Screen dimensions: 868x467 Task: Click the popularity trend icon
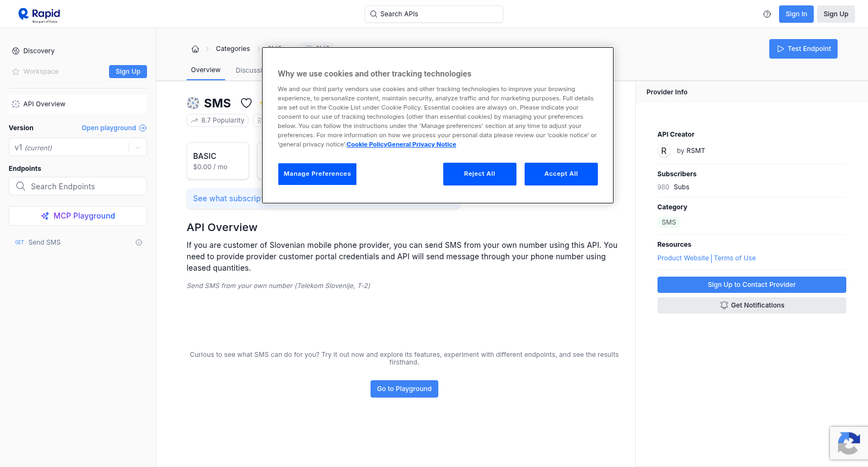click(x=195, y=120)
